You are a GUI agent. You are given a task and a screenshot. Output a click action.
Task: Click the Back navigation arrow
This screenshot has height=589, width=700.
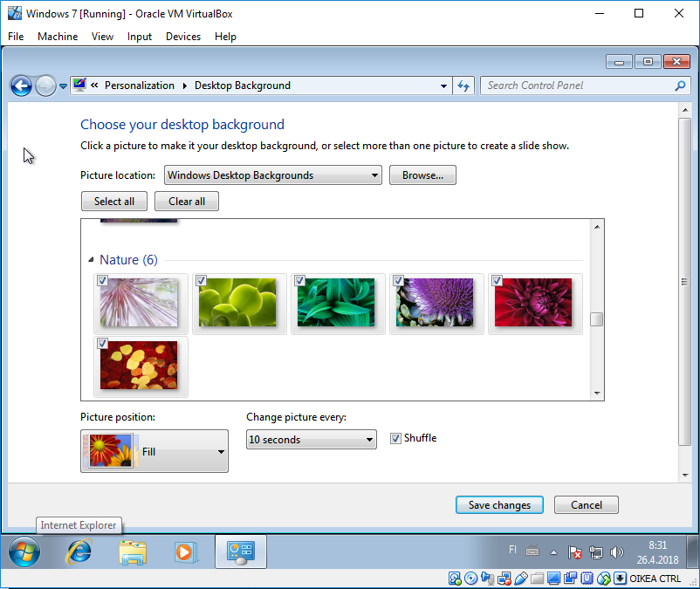coord(22,86)
